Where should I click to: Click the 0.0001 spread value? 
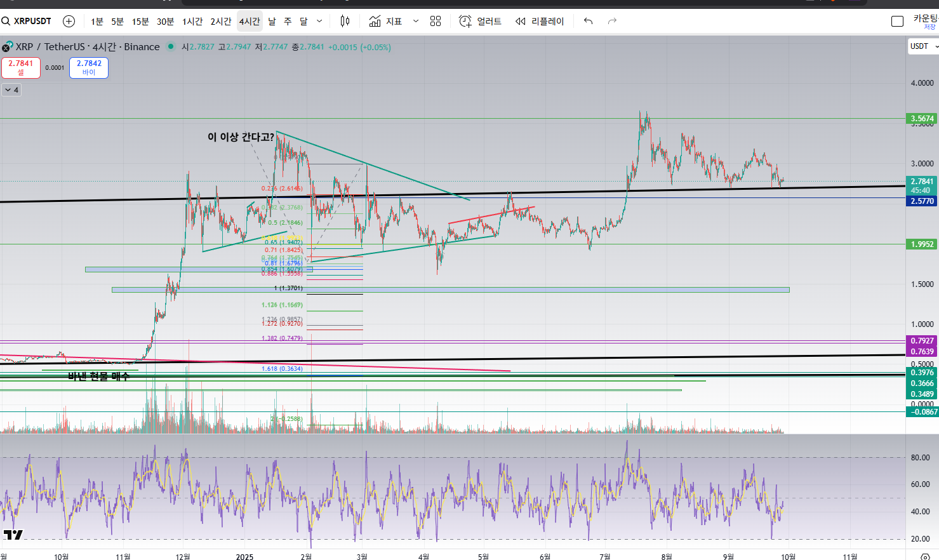[x=55, y=67]
